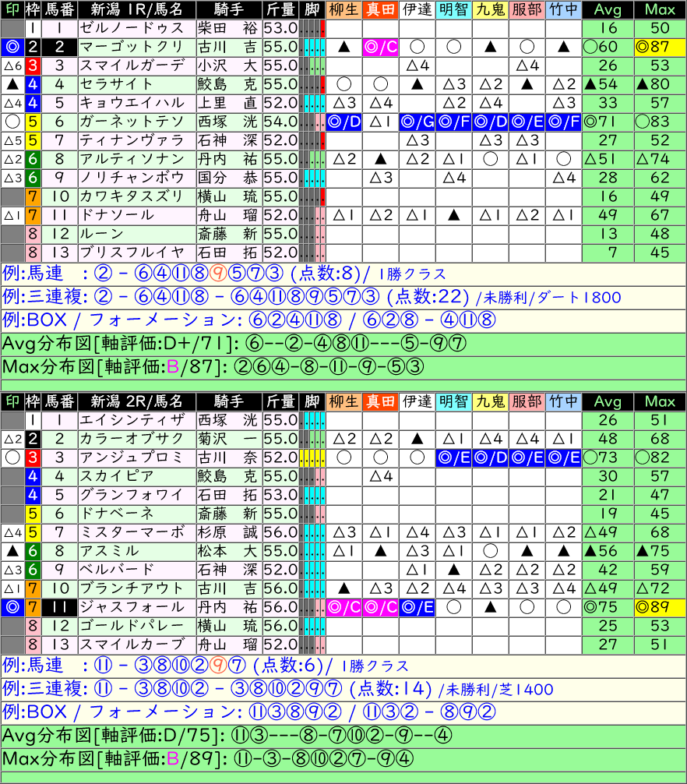Click the yellow ◎87 Max cell
687x784 pixels.
(x=659, y=47)
